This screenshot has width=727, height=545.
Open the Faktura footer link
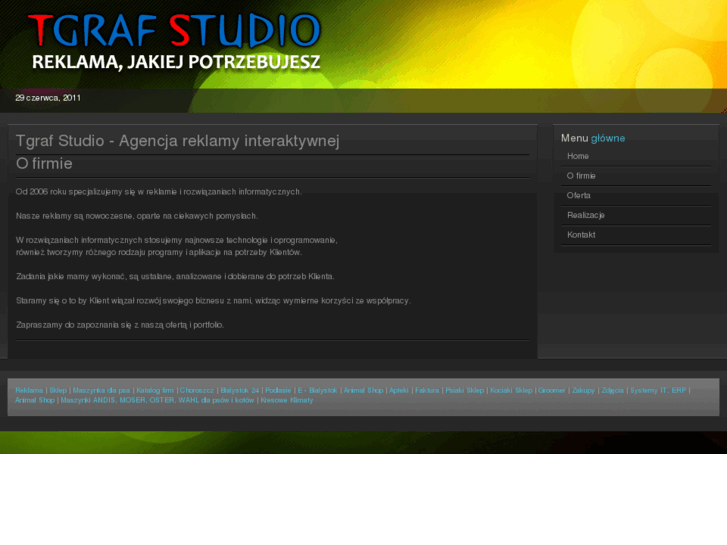click(427, 390)
